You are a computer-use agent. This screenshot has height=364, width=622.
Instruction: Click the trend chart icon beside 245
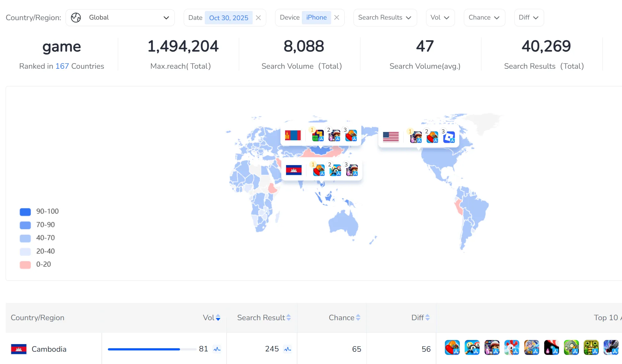[287, 349]
